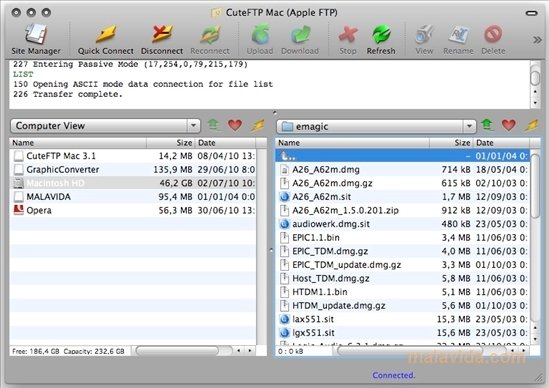Click the window toolbar toggle pill
This screenshot has height=388, width=549.
tap(531, 13)
